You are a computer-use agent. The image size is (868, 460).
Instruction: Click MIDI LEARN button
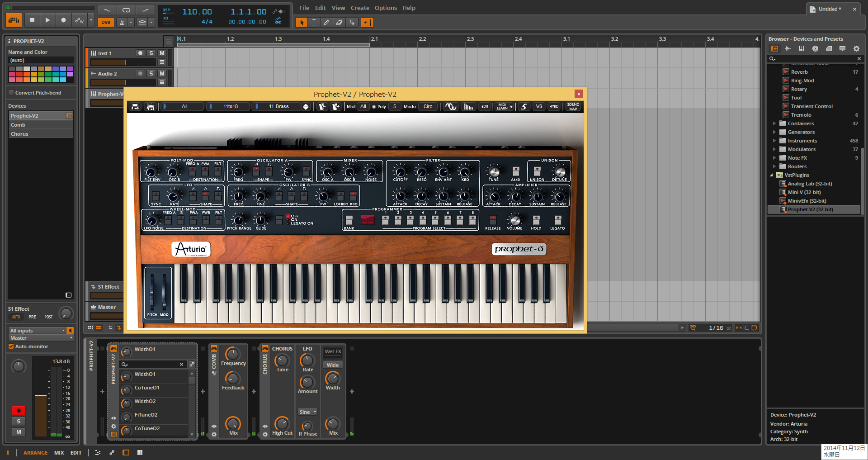[x=502, y=107]
